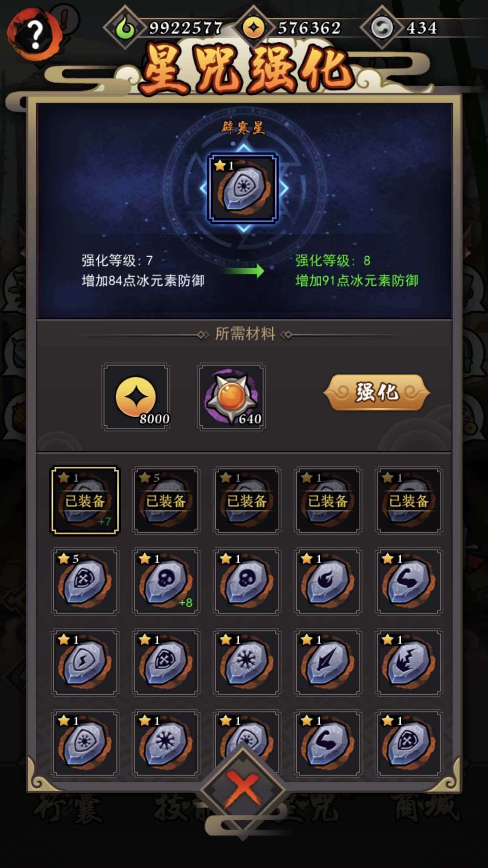Select the 5-star equipped rune labeled 已装备
The width and height of the screenshot is (488, 868).
[166, 500]
